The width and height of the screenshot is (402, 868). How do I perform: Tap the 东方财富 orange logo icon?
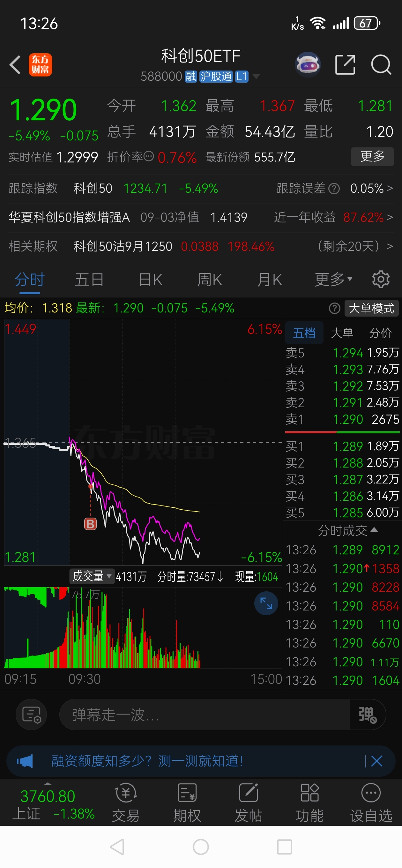[x=41, y=65]
